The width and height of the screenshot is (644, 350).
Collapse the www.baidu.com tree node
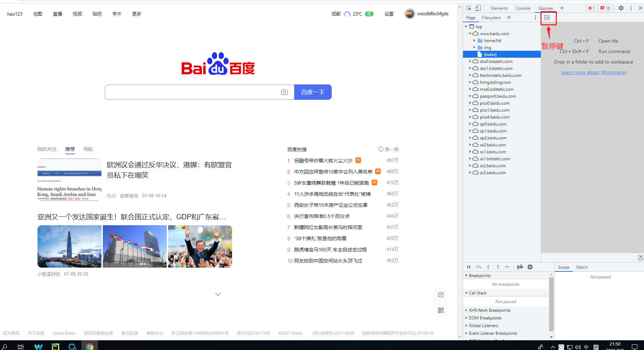pyautogui.click(x=470, y=34)
